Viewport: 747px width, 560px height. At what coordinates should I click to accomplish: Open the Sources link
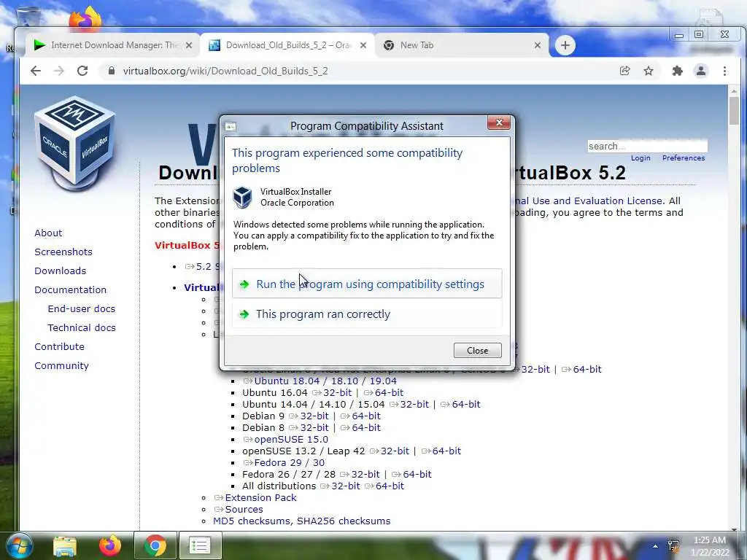pyautogui.click(x=244, y=510)
